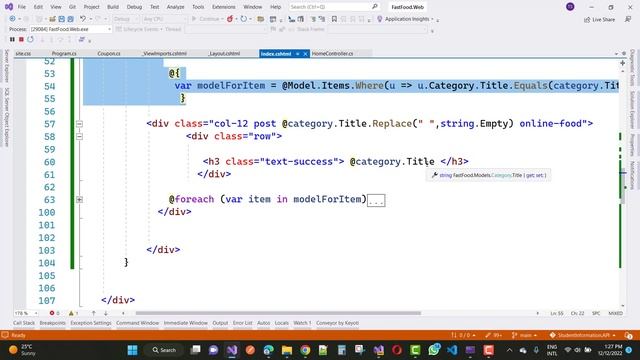Open the Extensions menu

224,7
